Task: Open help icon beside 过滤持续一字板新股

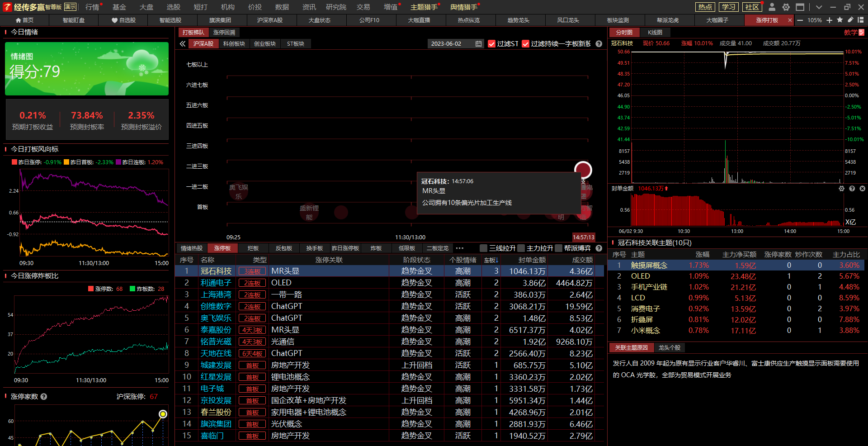Action: coord(599,44)
